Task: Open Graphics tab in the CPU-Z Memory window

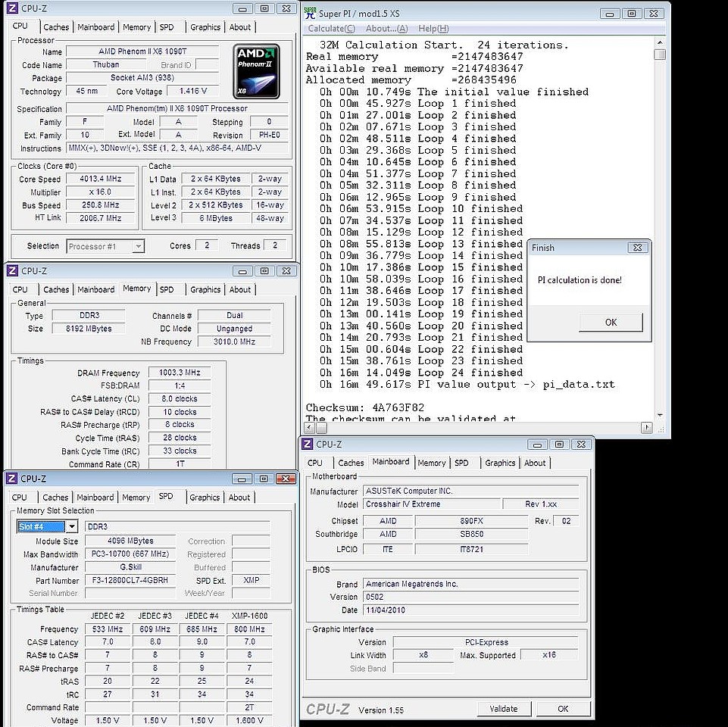Action: coord(205,289)
